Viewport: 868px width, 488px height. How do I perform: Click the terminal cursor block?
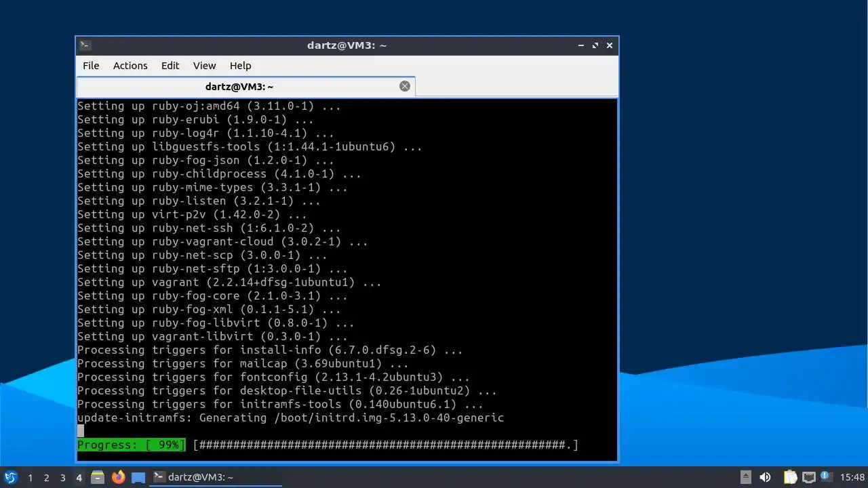[x=81, y=431]
